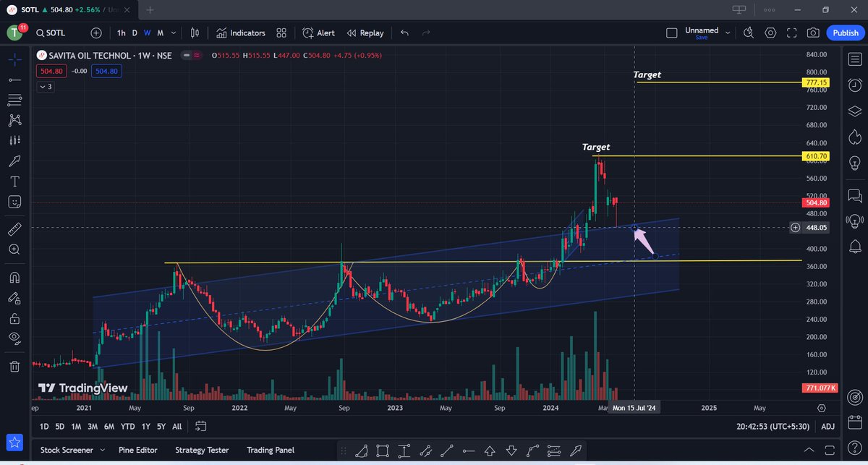Enter fullscreen chart mode

pos(792,33)
